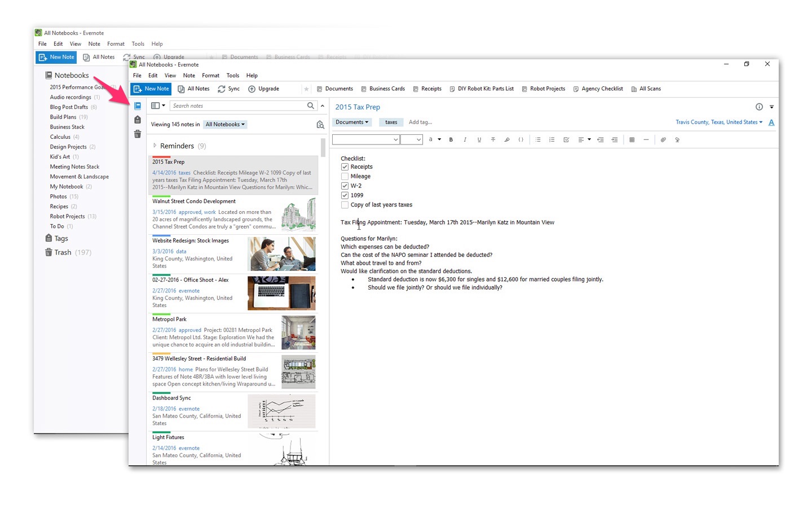The height and width of the screenshot is (508, 812).
Task: Highlight the selected note text
Action: [x=507, y=140]
